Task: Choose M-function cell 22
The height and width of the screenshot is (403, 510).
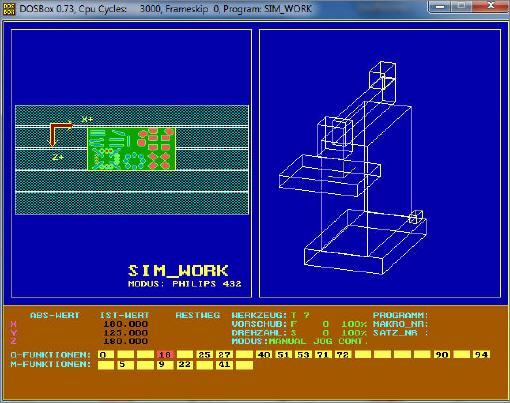Action: 185,365
